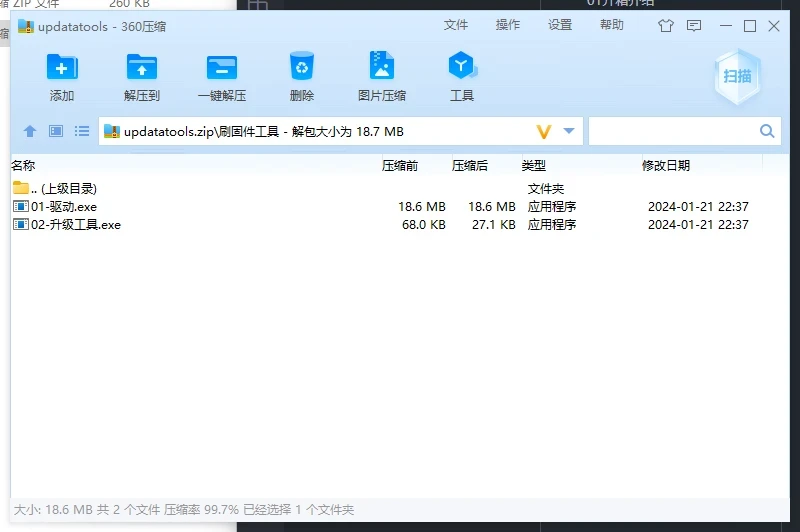The height and width of the screenshot is (532, 800).
Task: Open the 设置 (Settings) menu
Action: pyautogui.click(x=560, y=25)
